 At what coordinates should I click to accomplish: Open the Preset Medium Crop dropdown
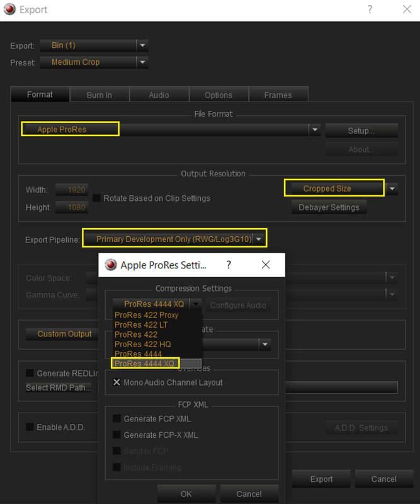click(142, 62)
